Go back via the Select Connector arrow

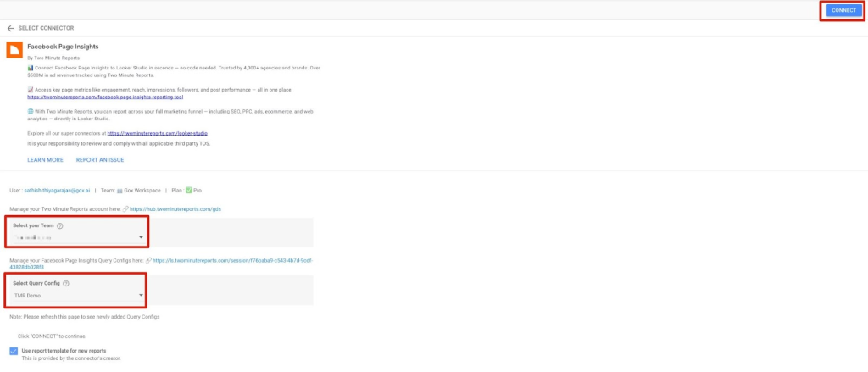pos(10,28)
